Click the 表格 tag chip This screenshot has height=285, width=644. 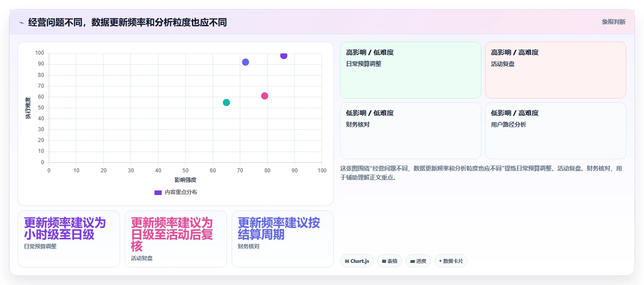[x=389, y=261]
